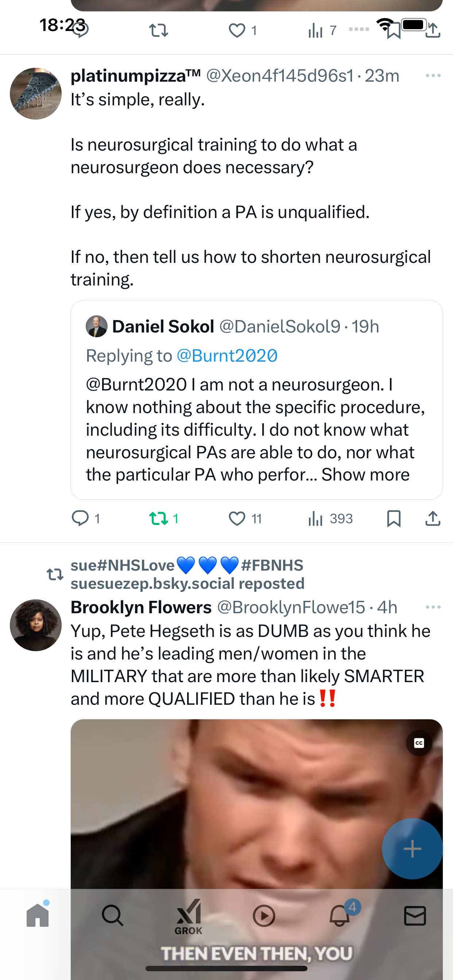Toggle closed captions on the video

pyautogui.click(x=419, y=743)
